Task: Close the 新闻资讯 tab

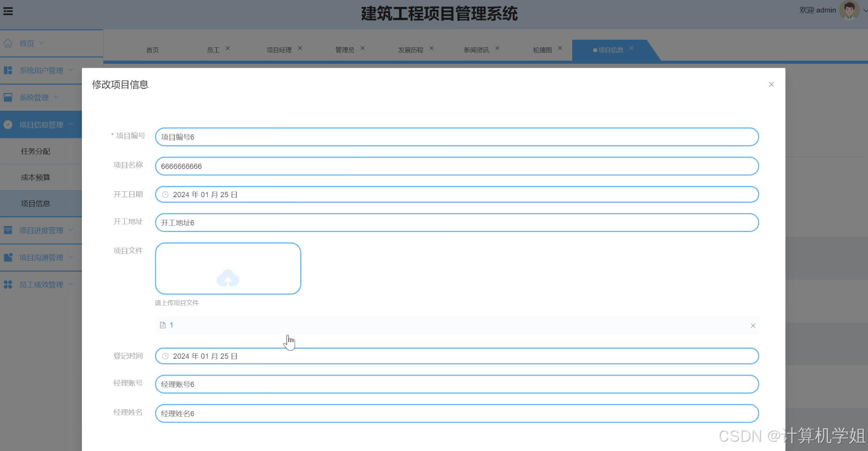Action: point(497,48)
